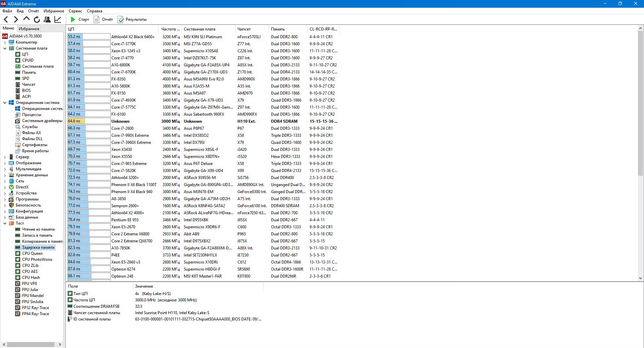Open the Чипсет tree item icon
This screenshot has width=644, height=348.
[18, 84]
